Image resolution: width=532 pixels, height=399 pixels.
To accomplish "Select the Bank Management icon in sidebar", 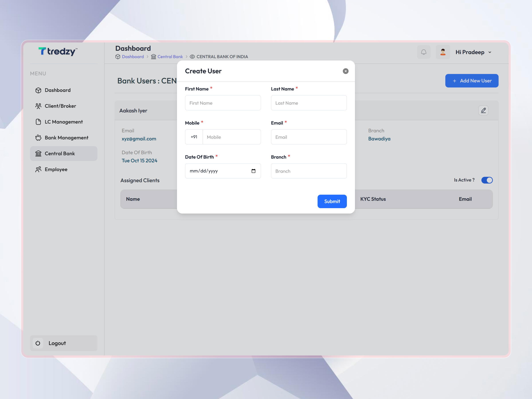I will [39, 138].
